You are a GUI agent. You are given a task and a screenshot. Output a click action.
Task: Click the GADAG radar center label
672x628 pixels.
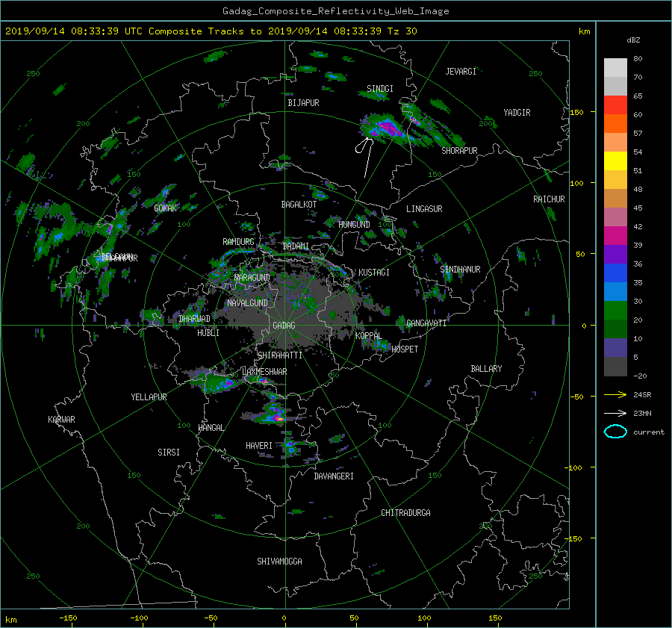(284, 326)
